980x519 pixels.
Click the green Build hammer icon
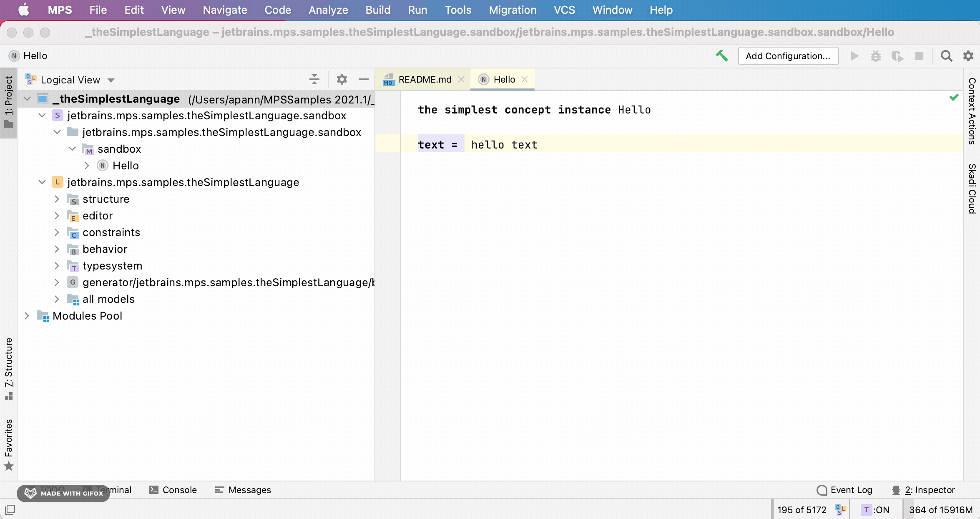click(722, 56)
